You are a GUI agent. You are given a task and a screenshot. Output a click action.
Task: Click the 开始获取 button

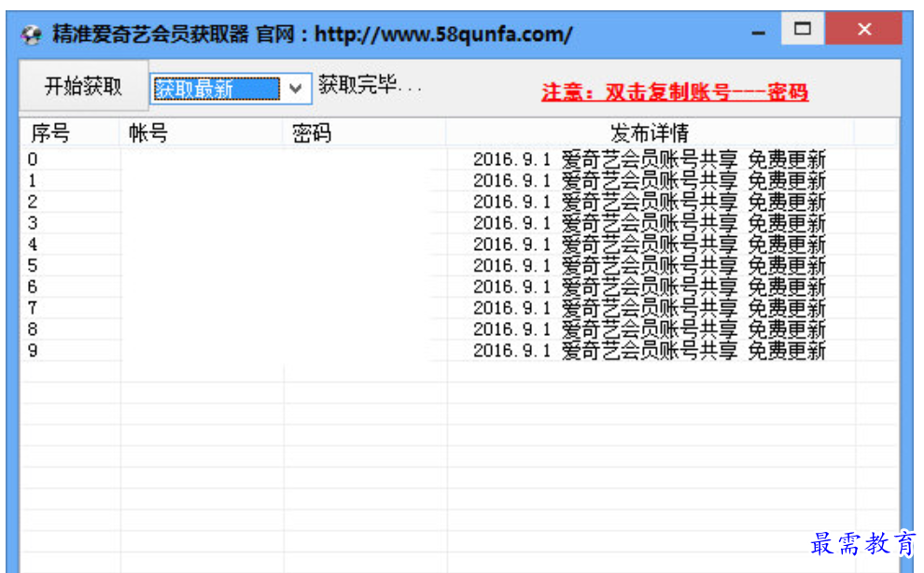[x=83, y=86]
